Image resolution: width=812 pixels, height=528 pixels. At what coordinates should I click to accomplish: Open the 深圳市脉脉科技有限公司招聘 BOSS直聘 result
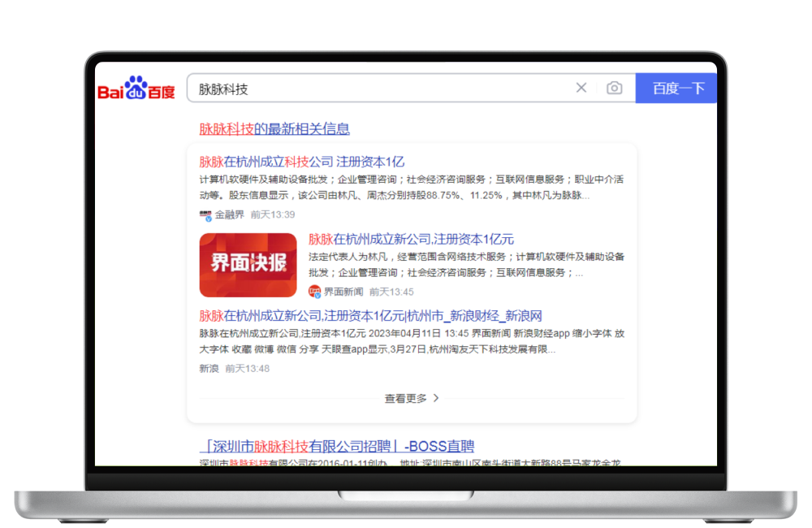click(336, 446)
